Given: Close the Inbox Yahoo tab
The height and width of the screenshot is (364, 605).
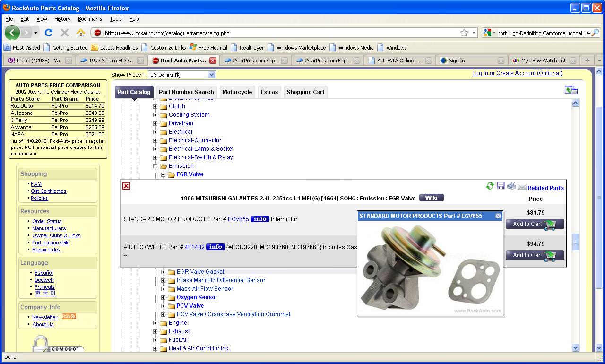Looking at the screenshot, I should [69, 61].
